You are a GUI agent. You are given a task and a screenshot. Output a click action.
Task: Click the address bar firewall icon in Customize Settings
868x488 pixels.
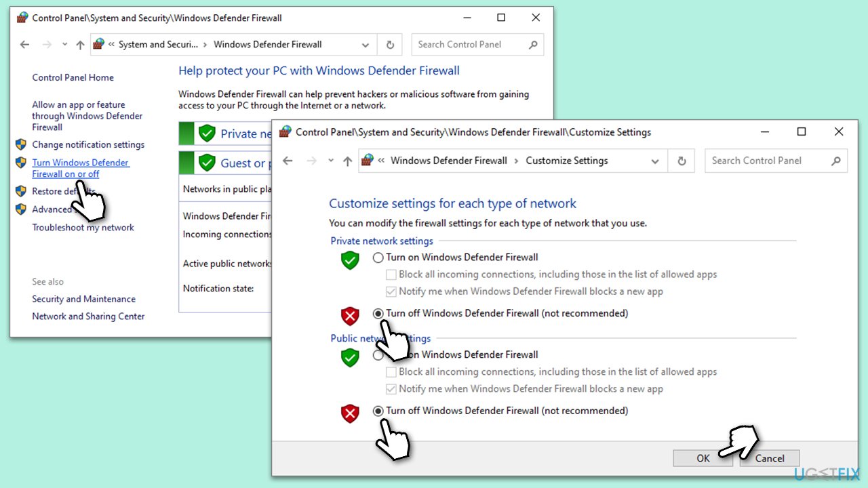click(x=368, y=161)
